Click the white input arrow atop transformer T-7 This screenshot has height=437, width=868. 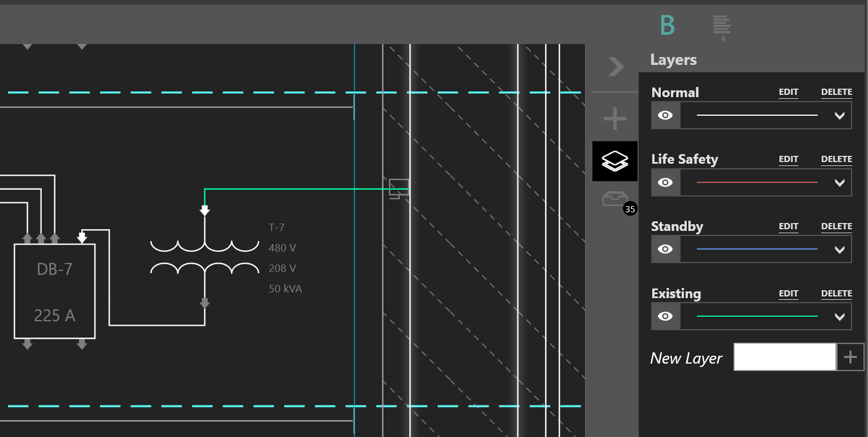coord(205,211)
